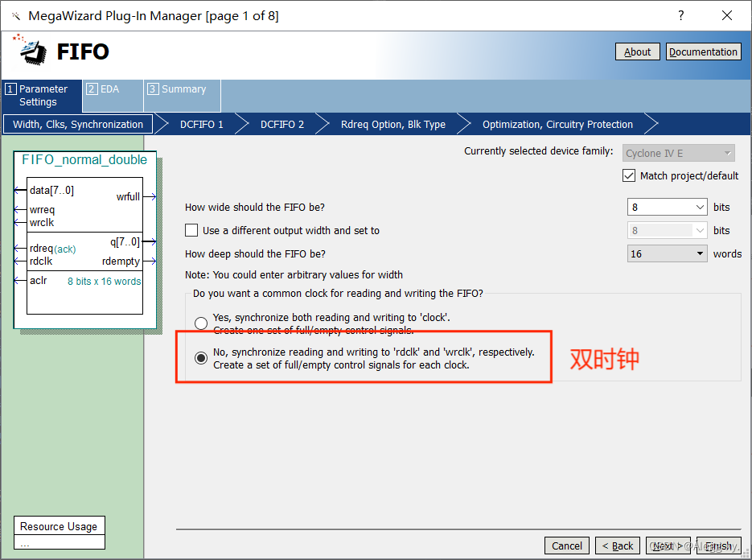Screen dimensions: 752x560
Task: Select Yes, synchronize to 'clock' option
Action: pos(201,323)
